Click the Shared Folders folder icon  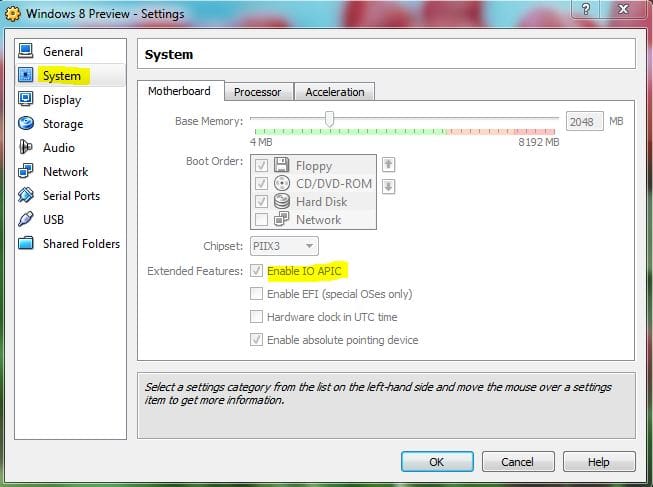[x=26, y=243]
